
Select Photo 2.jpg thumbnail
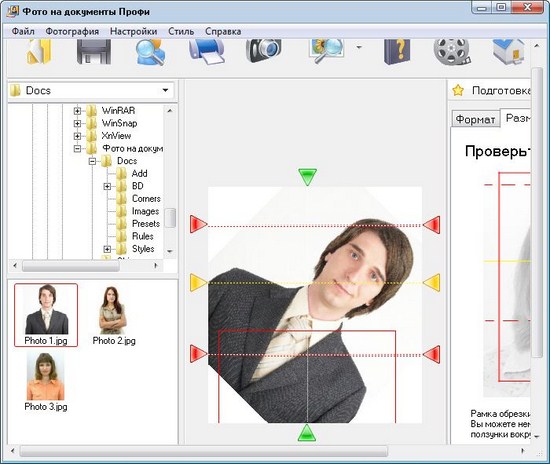tap(114, 315)
